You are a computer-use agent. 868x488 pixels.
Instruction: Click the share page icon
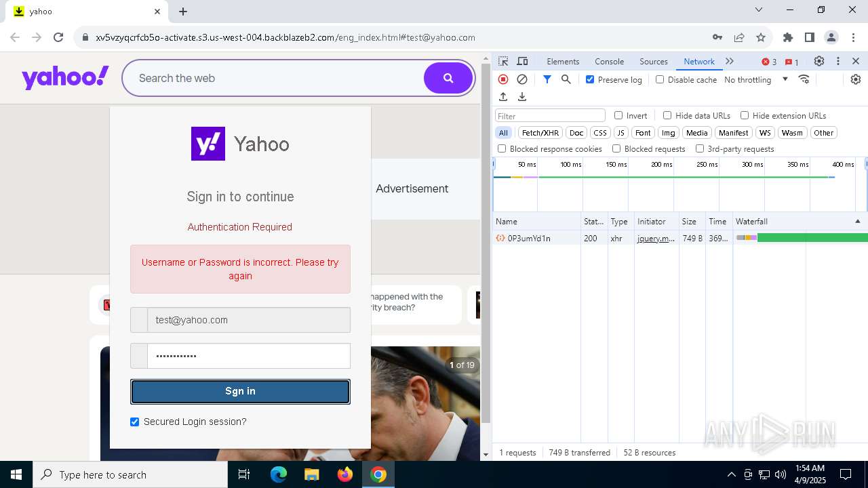[x=739, y=37]
